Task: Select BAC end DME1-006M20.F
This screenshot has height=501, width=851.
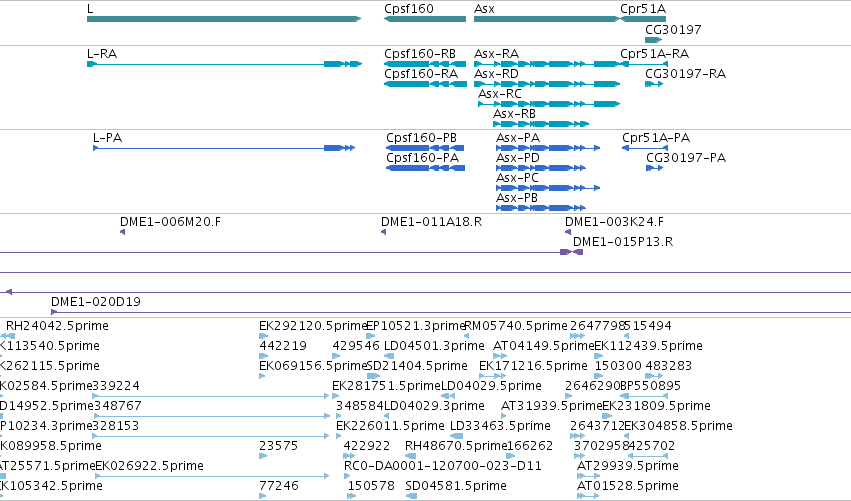Action: pos(170,222)
